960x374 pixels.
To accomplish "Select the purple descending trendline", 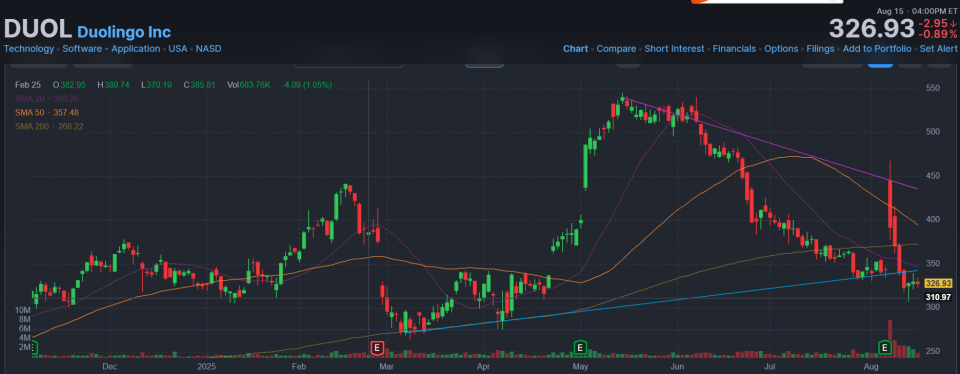I will coord(771,144).
